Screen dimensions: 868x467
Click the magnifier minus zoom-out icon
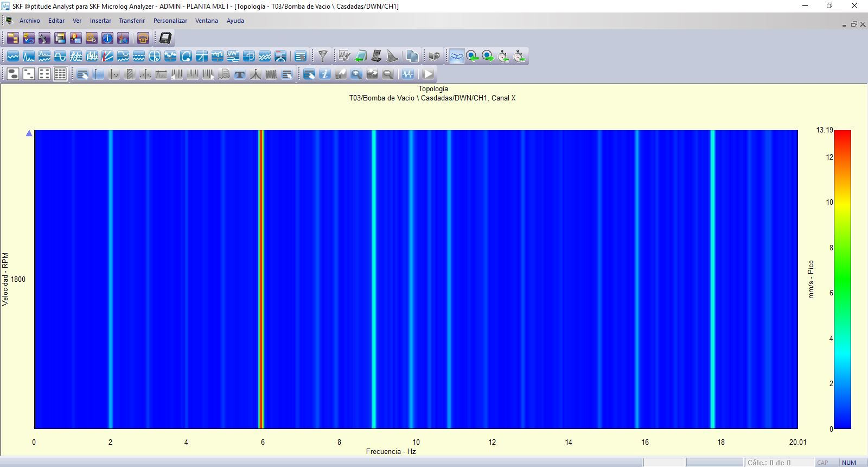click(387, 74)
